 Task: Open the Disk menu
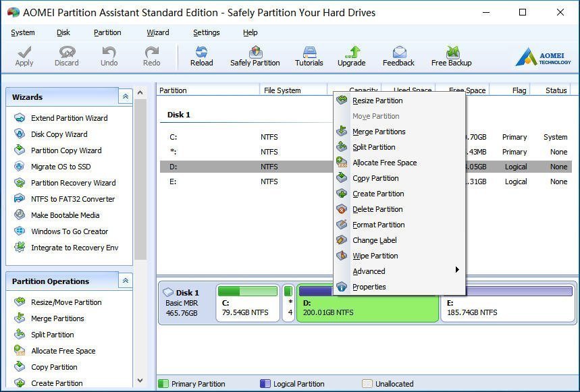click(x=63, y=32)
